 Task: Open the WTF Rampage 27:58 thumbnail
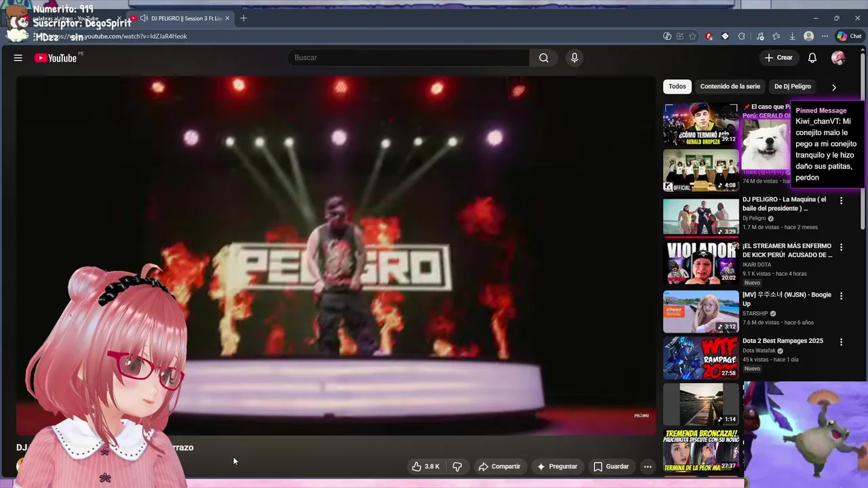click(701, 358)
